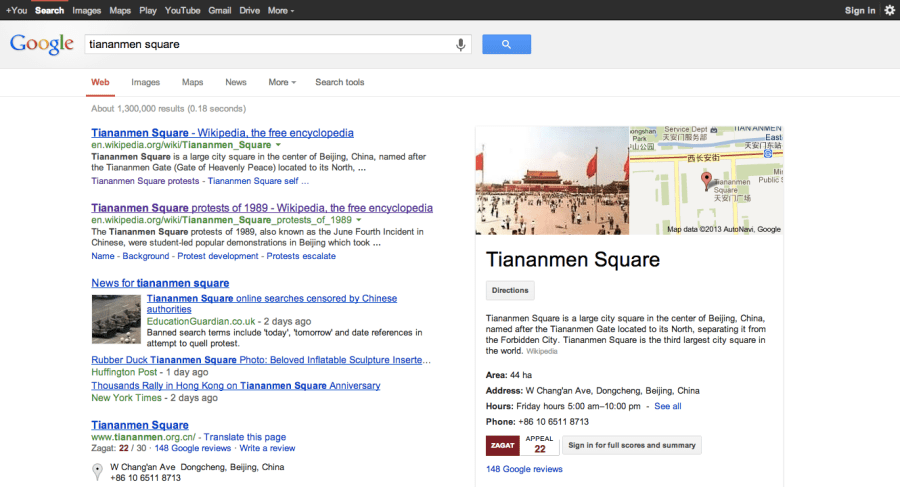900x487 pixels.
Task: Click the gray location pin icon
Action: point(97,472)
